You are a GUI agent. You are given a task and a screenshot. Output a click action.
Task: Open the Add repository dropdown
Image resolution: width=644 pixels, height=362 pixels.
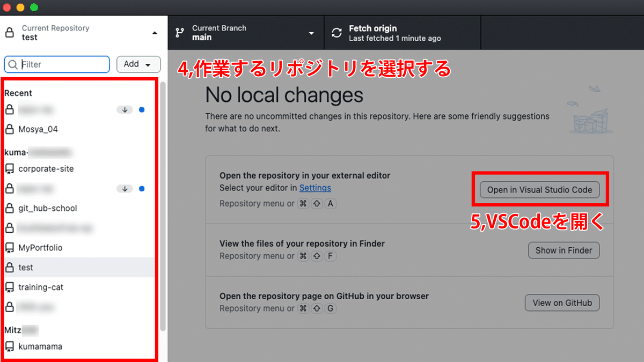138,64
